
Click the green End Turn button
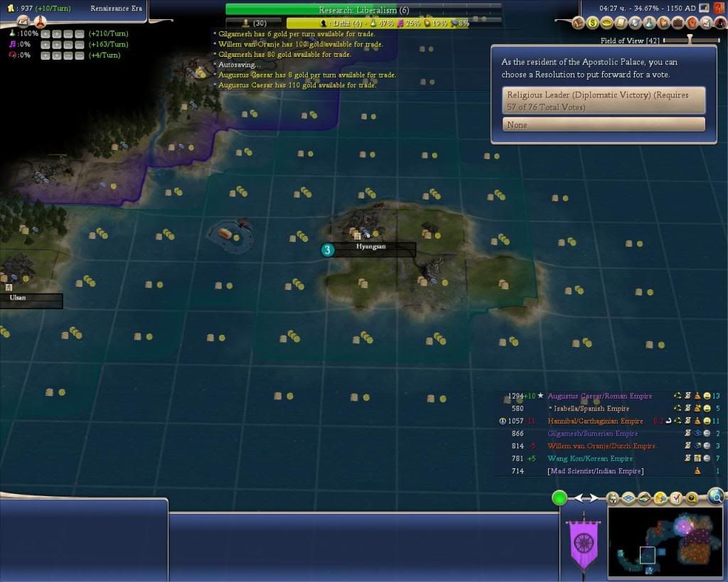click(560, 498)
